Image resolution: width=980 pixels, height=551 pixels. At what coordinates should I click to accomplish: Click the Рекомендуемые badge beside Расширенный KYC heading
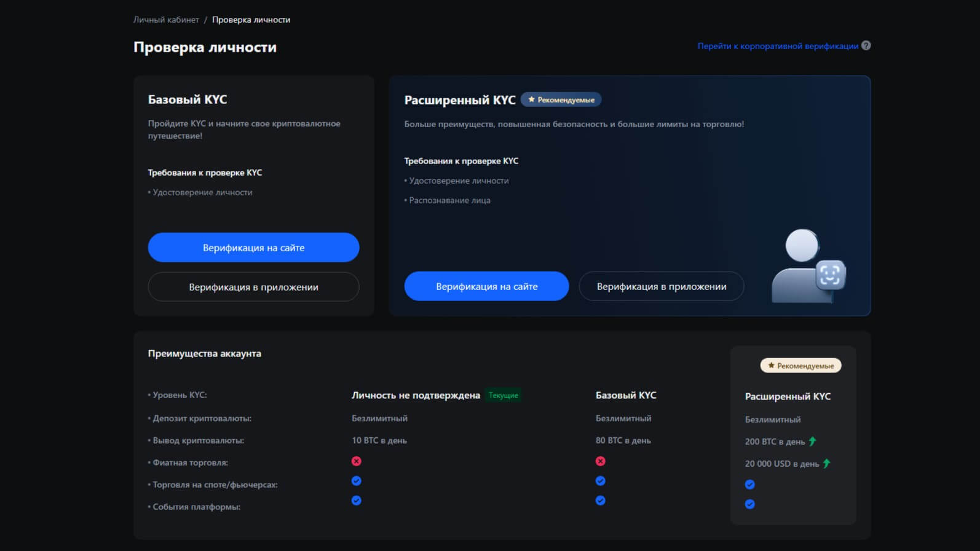click(561, 100)
